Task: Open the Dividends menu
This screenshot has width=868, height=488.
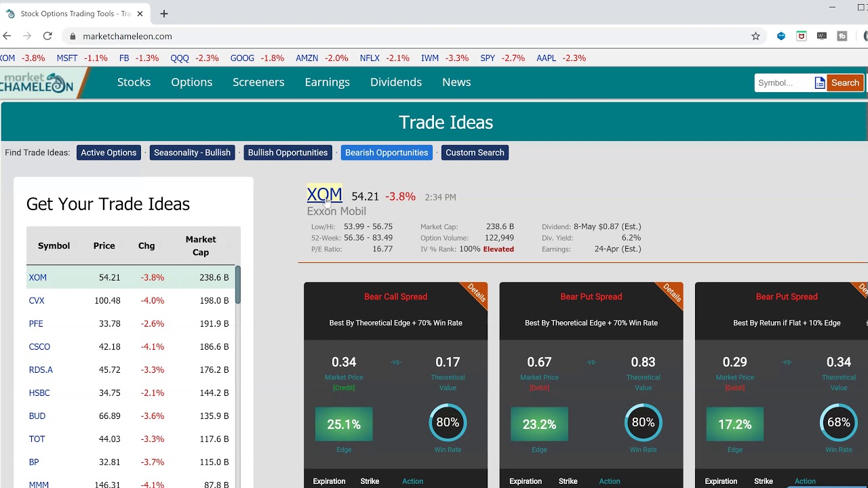Action: coord(396,82)
